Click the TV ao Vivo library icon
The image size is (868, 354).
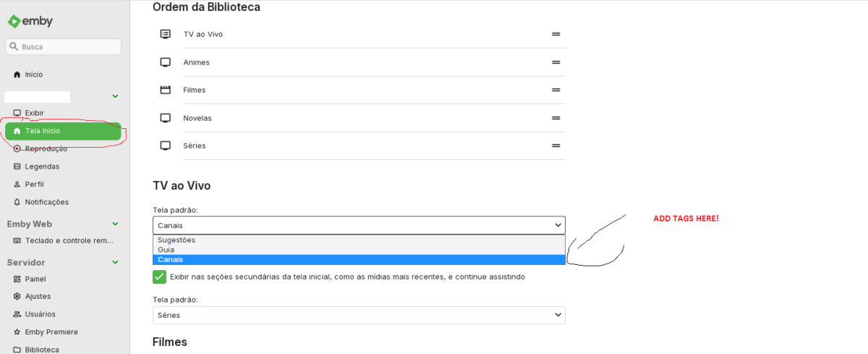pyautogui.click(x=166, y=34)
